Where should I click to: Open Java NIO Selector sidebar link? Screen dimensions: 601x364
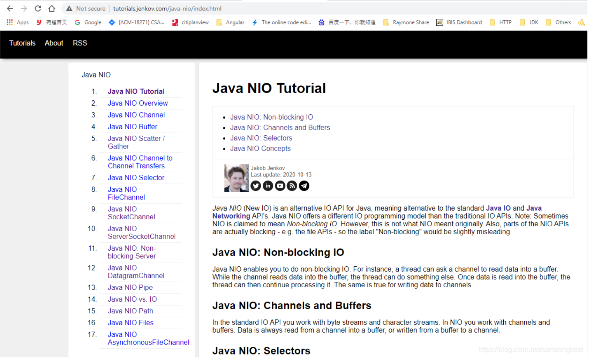pos(136,178)
